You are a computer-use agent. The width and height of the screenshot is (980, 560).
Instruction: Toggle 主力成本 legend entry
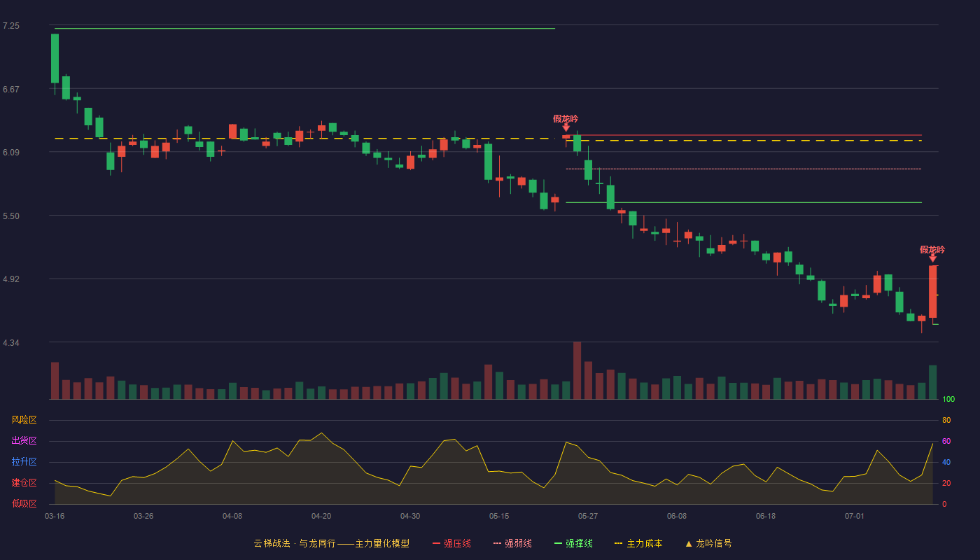point(638,543)
